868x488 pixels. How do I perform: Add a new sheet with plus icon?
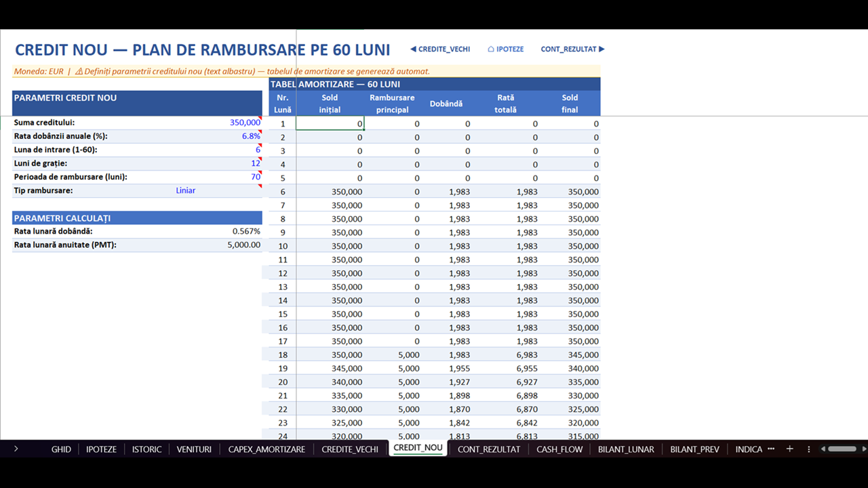pos(789,449)
